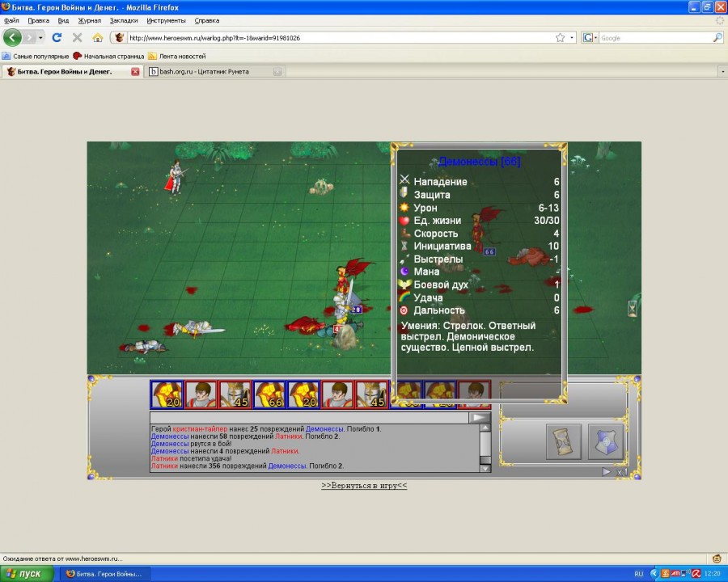Click the Ед. жизни 30/30 stat row
This screenshot has height=582, width=728.
[479, 221]
